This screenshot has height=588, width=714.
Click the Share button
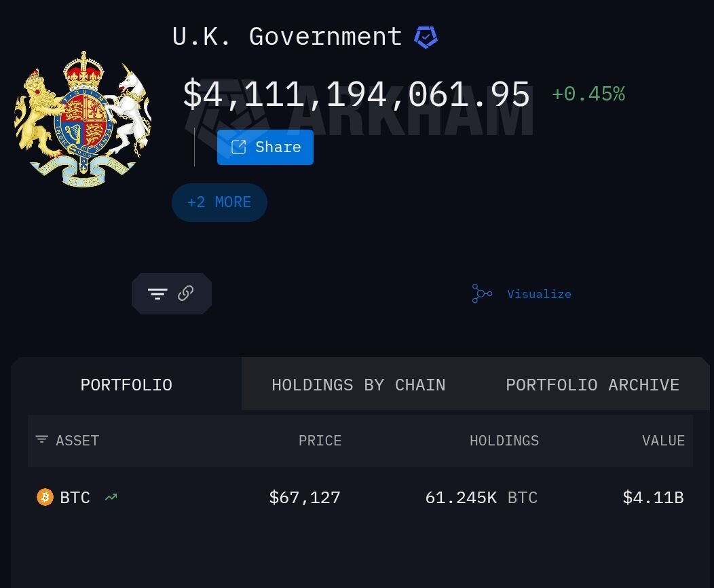[265, 147]
